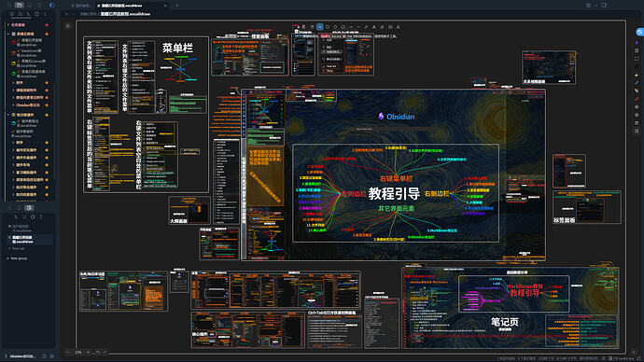Viewport: 644px width, 362px height.
Task: Select the Diamond shape tool
Action: [335, 27]
